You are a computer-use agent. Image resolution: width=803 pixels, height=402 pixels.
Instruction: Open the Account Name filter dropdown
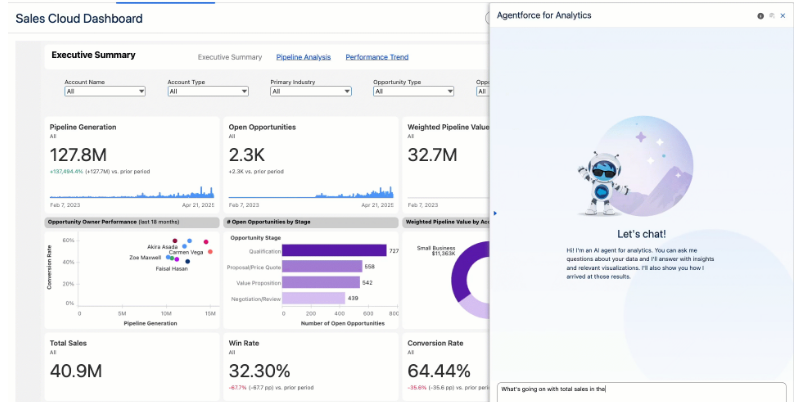coord(105,91)
